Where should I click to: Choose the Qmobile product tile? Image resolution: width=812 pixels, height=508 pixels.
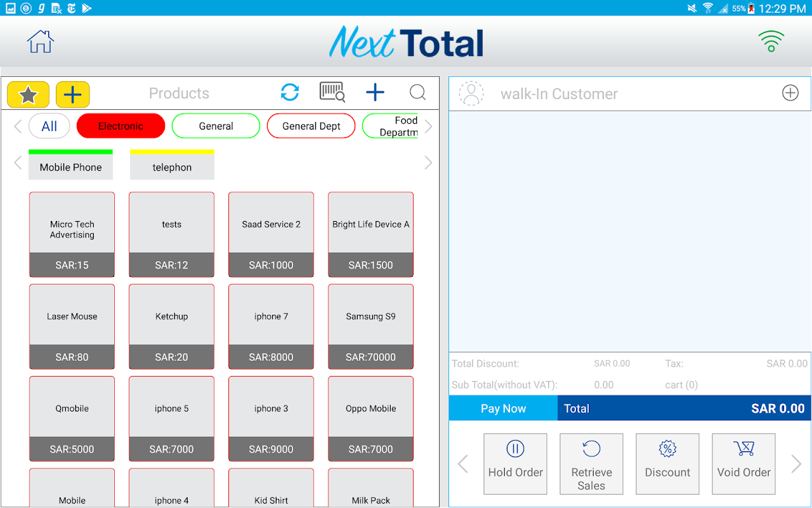[72, 418]
